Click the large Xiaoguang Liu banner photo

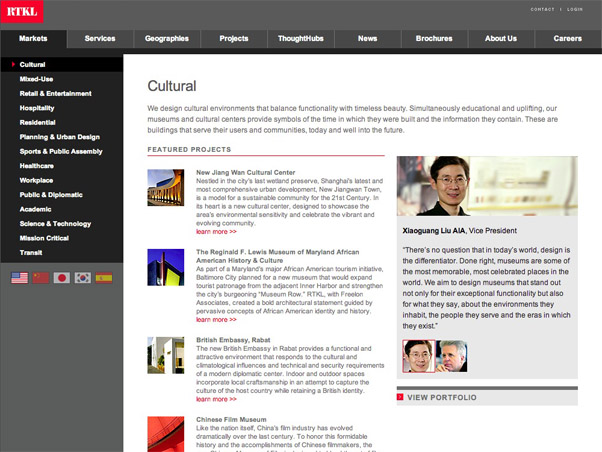pyautogui.click(x=487, y=186)
